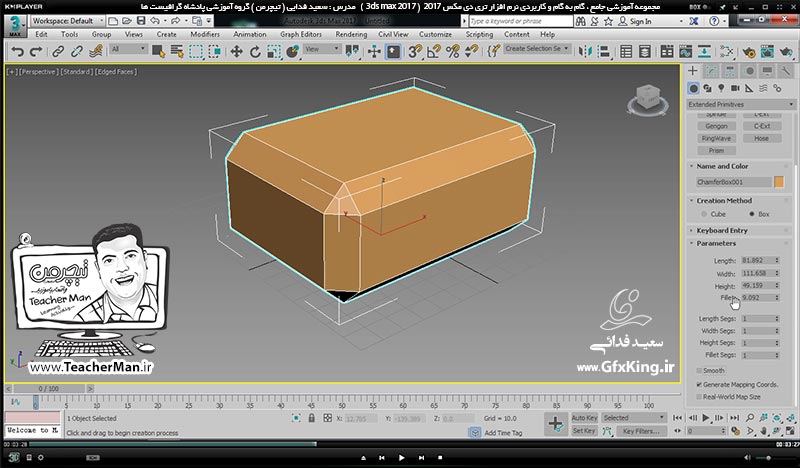Click the Redo arrow in main toolbar

(x=36, y=52)
